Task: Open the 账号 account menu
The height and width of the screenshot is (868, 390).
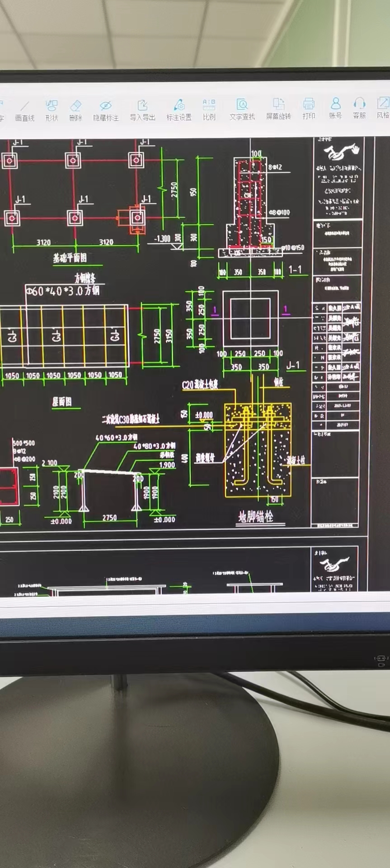Action: (335, 108)
